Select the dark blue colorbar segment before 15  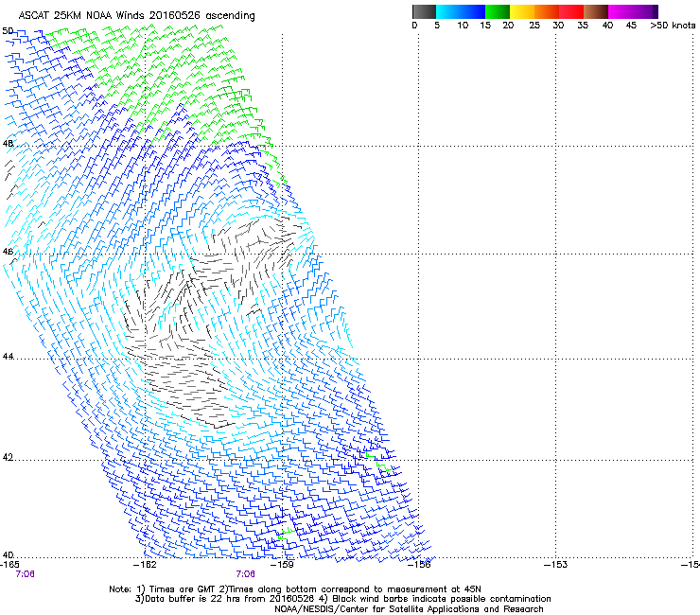point(473,11)
